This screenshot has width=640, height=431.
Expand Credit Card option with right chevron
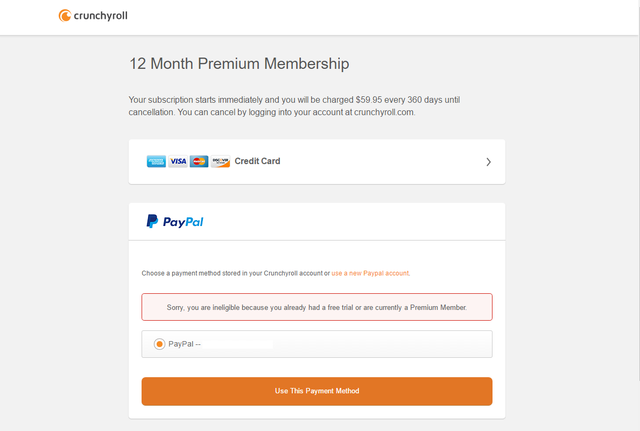(x=488, y=161)
